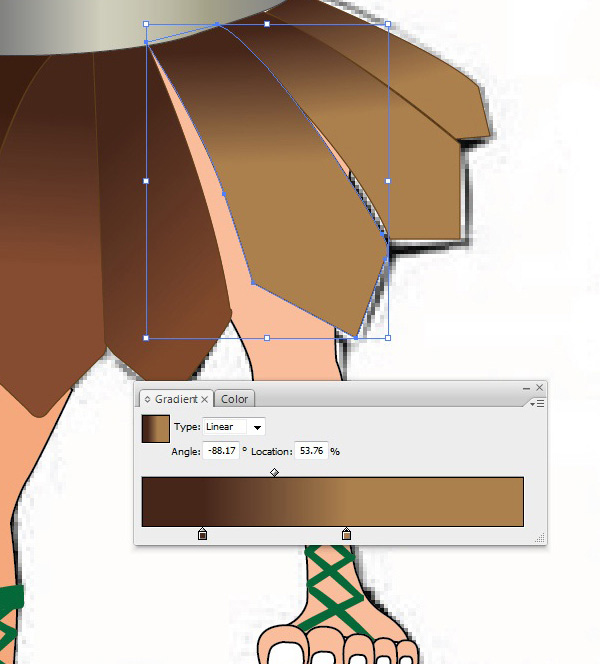This screenshot has height=664, width=600.
Task: Switch to the Gradient tab
Action: pyautogui.click(x=176, y=399)
